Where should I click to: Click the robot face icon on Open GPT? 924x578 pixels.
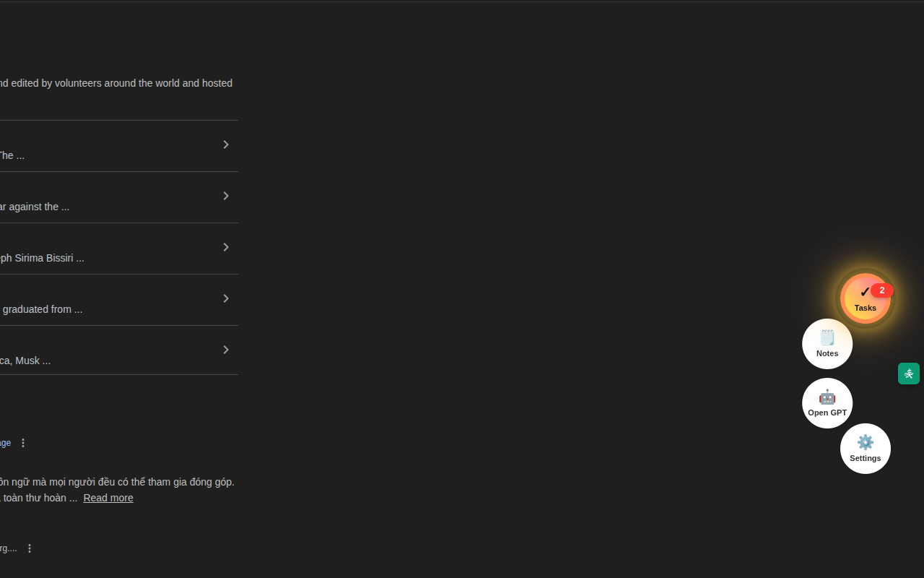pos(827,397)
